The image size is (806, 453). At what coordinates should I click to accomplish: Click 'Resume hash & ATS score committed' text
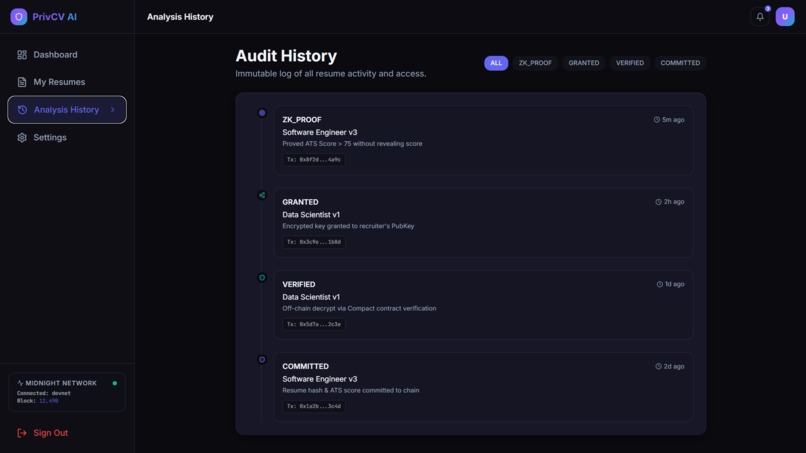point(351,390)
